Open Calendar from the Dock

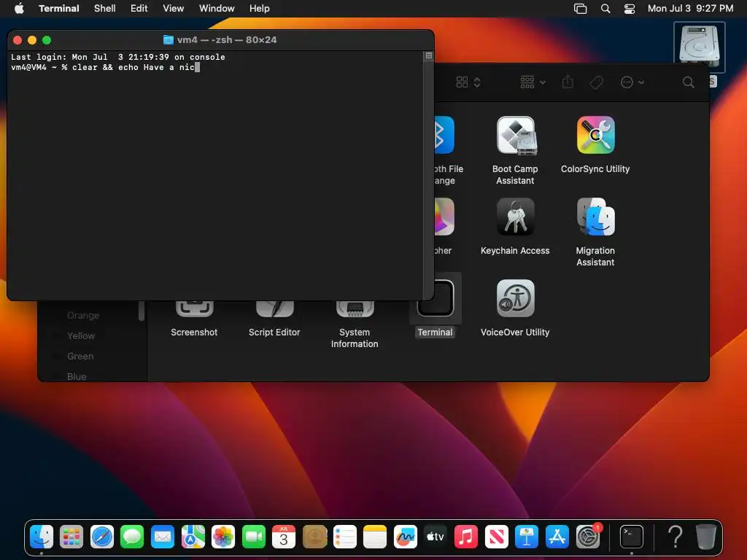click(x=284, y=537)
